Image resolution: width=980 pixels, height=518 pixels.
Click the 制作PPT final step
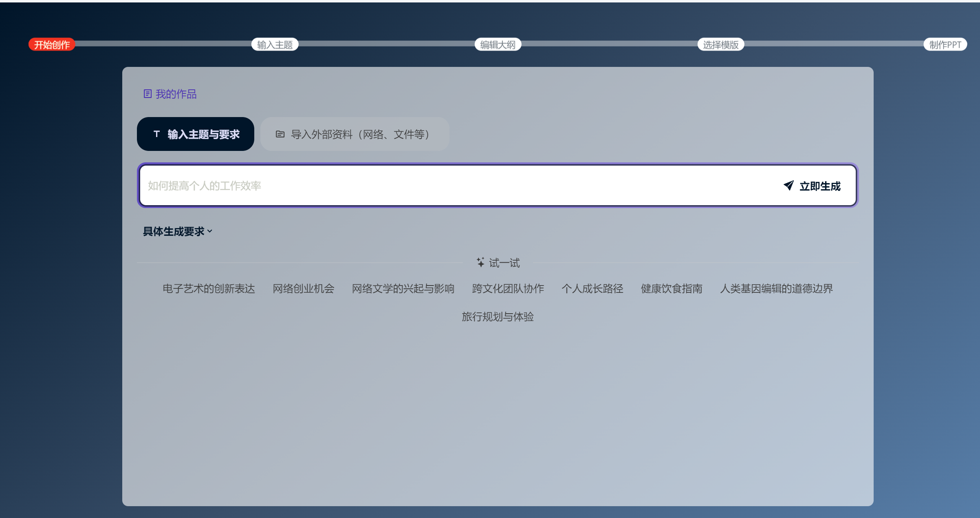tap(945, 44)
